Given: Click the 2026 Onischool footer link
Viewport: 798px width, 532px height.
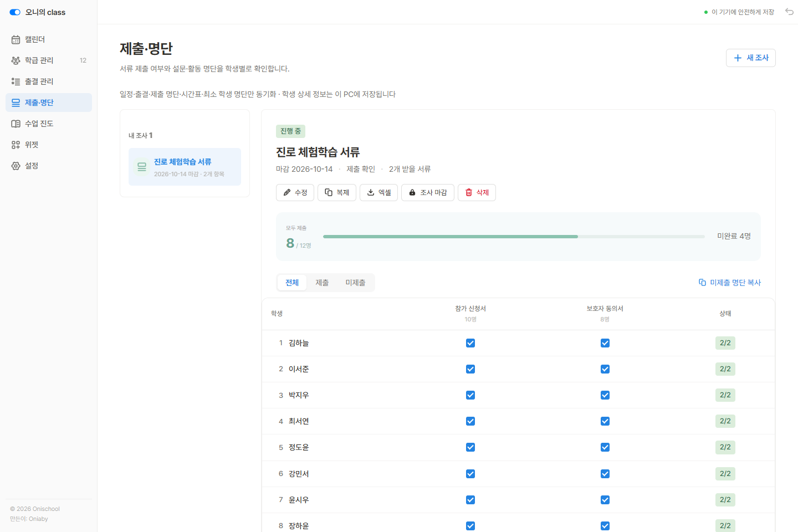Looking at the screenshot, I should (35, 509).
